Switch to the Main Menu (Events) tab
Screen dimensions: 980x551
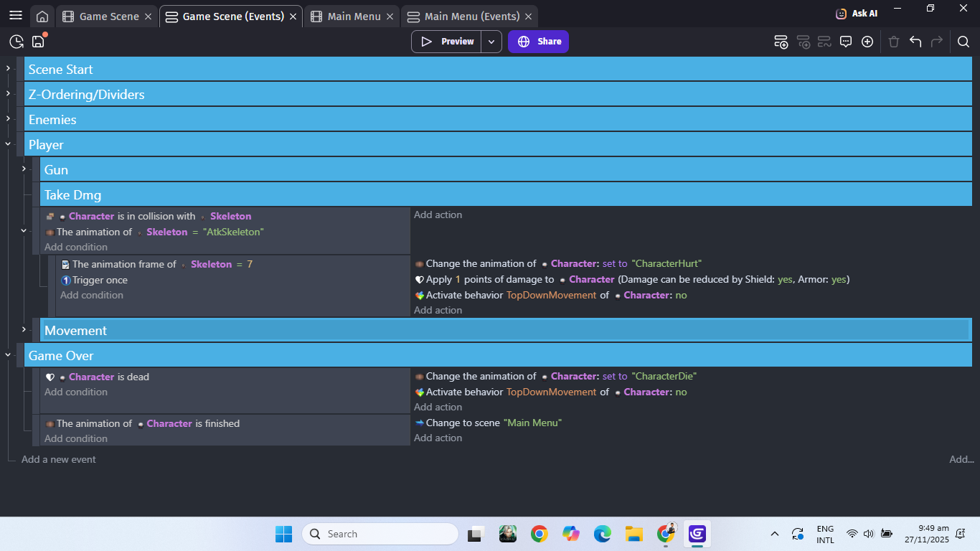471,17
